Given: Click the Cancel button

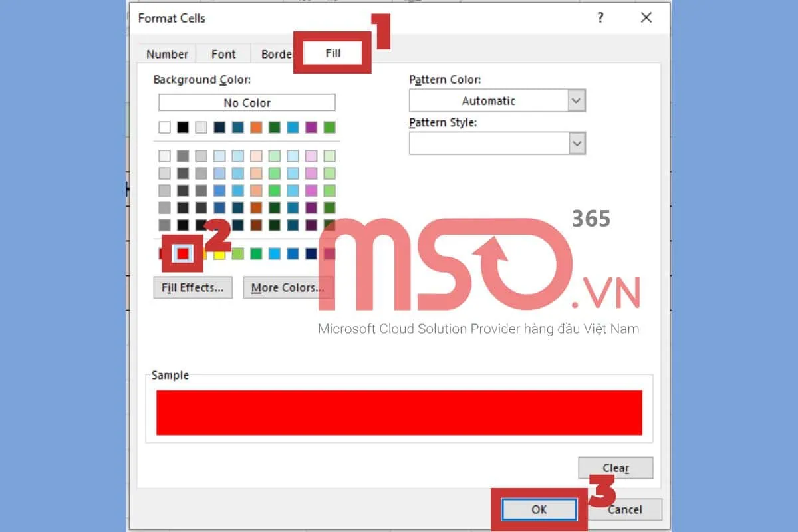Looking at the screenshot, I should (624, 509).
